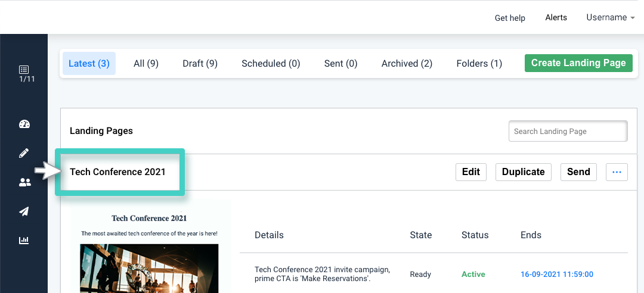
Task: Switch to the Archived (2) tab
Action: click(x=407, y=64)
